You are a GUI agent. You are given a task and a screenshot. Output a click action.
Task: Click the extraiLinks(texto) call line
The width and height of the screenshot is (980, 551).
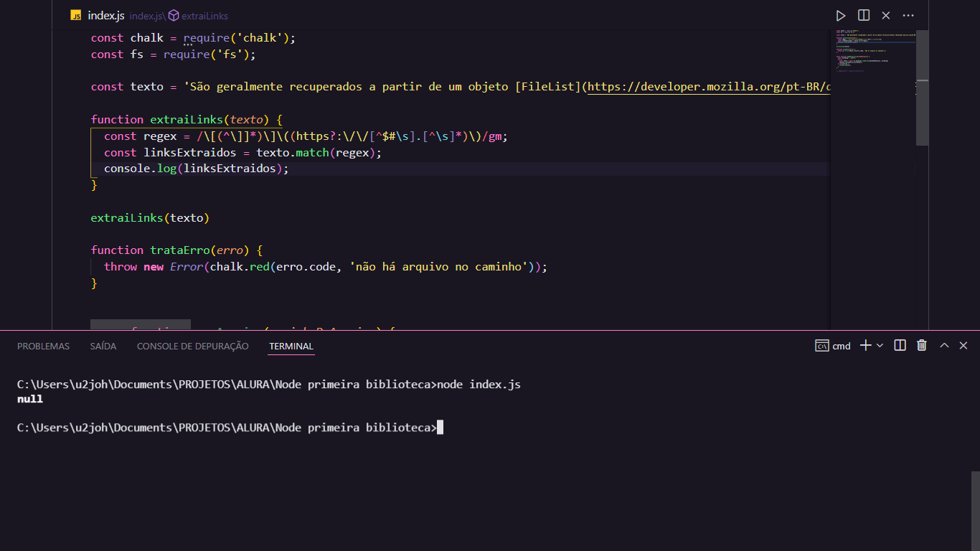(x=150, y=217)
